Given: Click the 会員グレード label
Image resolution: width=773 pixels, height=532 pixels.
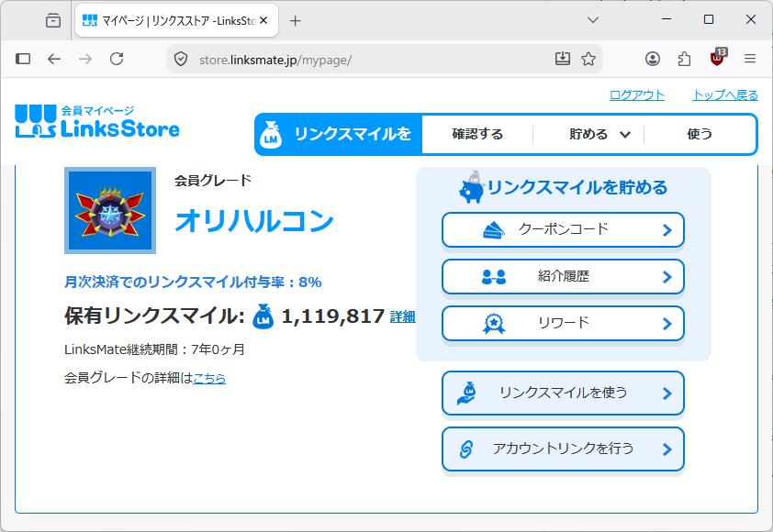Looking at the screenshot, I should click(212, 181).
